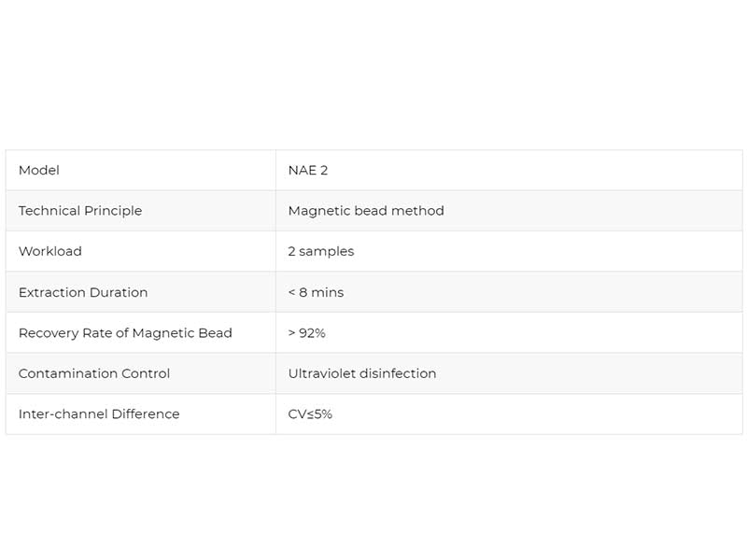Select the CV≤5% value
The image size is (747, 560).
click(310, 414)
